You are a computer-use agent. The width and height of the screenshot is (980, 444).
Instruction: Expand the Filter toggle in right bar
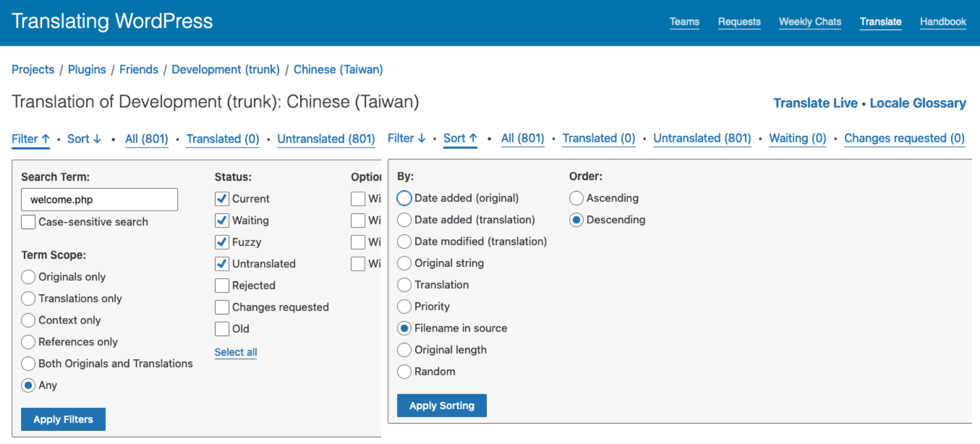coord(406,138)
